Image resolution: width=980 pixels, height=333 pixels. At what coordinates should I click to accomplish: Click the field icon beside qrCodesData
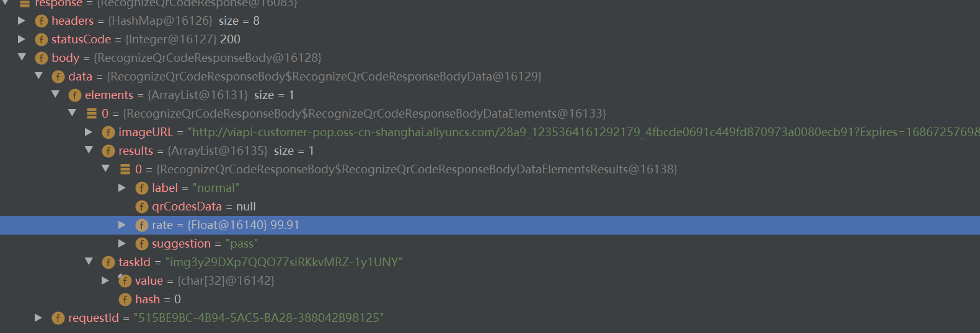[x=142, y=207]
